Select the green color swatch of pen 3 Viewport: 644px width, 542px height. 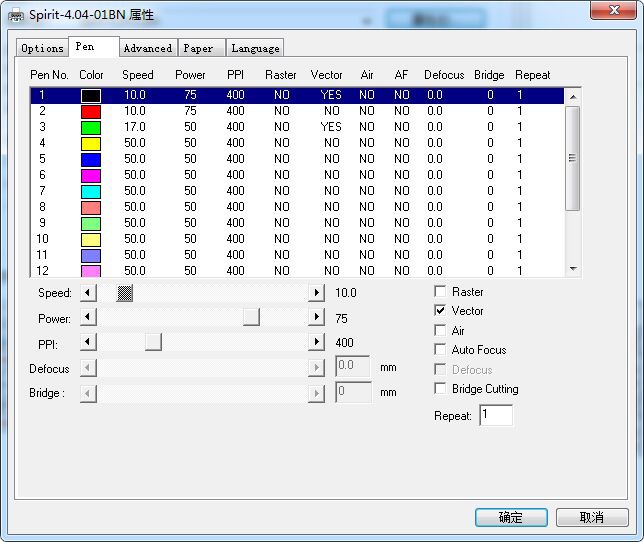point(91,128)
